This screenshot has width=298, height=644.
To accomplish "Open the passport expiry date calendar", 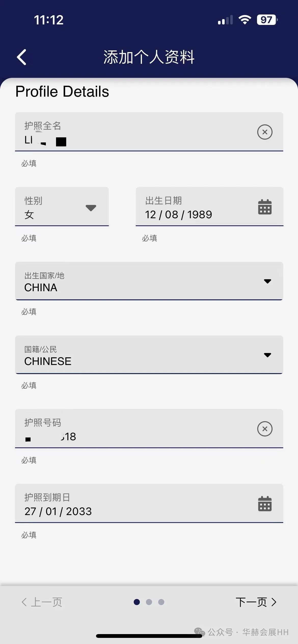I will click(x=265, y=504).
